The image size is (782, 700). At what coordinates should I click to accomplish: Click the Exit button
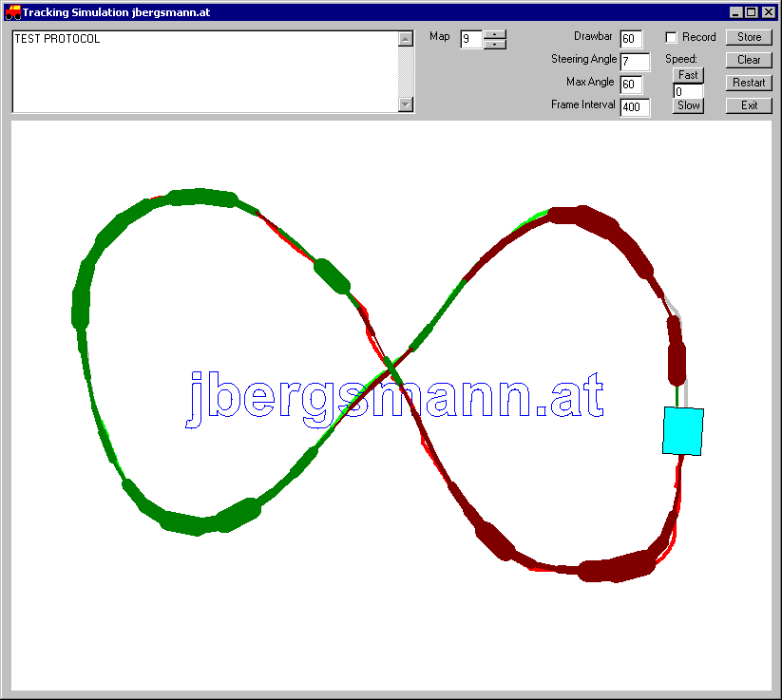coord(749,105)
